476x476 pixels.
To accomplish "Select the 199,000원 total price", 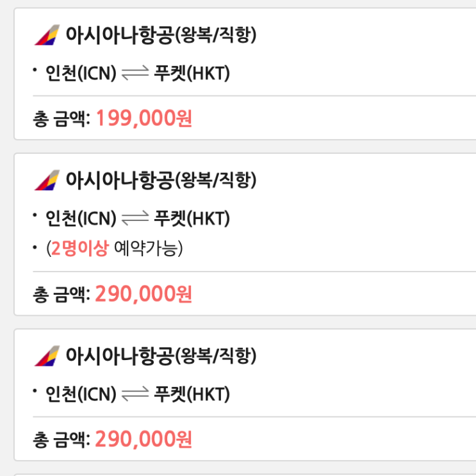I will [144, 119].
